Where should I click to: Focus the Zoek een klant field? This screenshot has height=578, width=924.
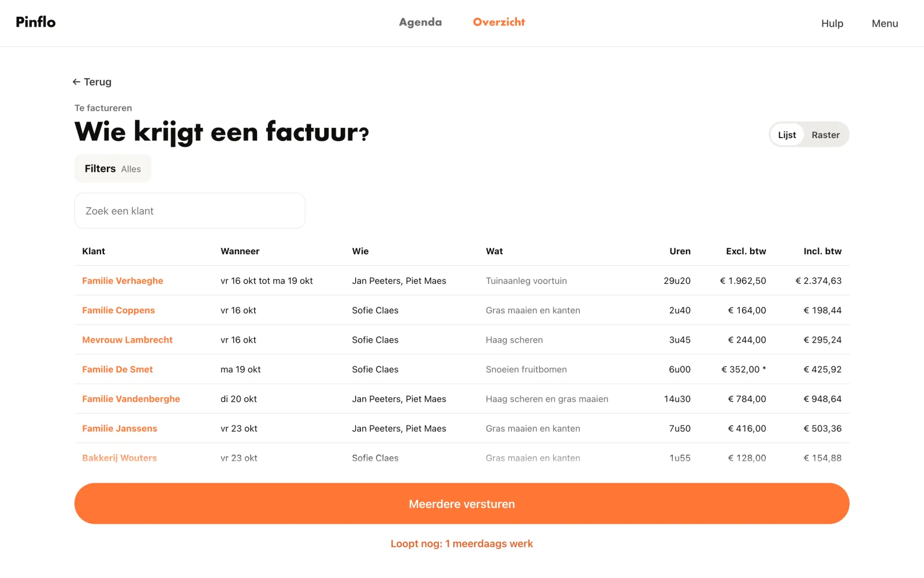pos(189,211)
